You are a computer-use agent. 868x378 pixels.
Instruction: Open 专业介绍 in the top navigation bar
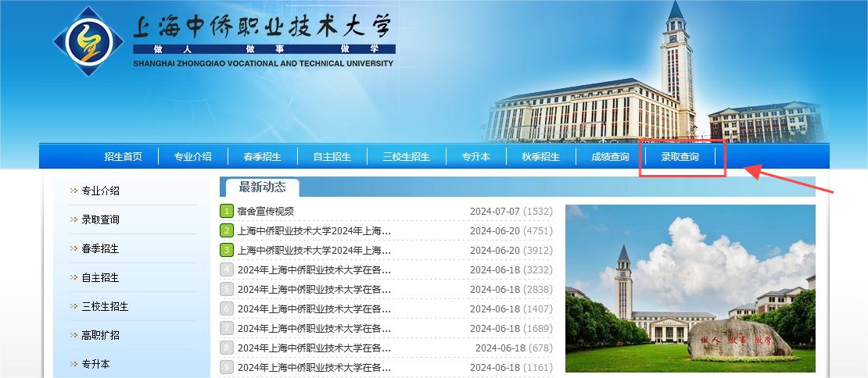[x=192, y=156]
